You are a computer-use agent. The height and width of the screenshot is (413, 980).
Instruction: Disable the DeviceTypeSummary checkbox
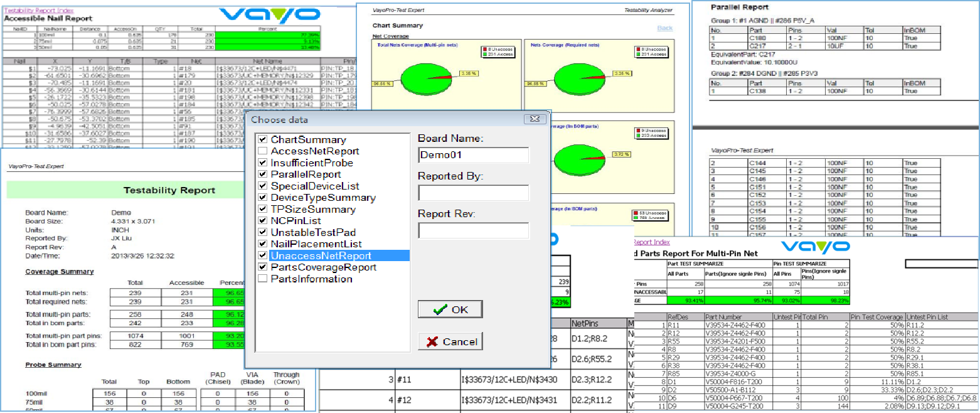pyautogui.click(x=263, y=198)
